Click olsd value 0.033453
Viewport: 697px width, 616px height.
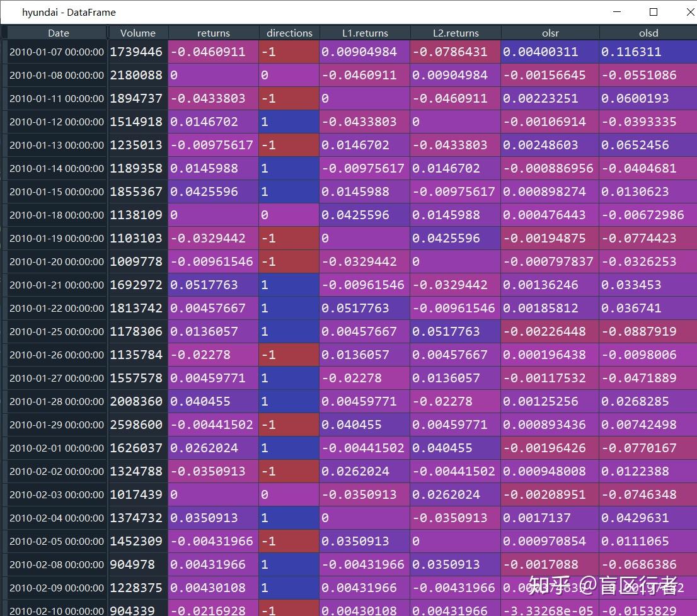coord(648,285)
